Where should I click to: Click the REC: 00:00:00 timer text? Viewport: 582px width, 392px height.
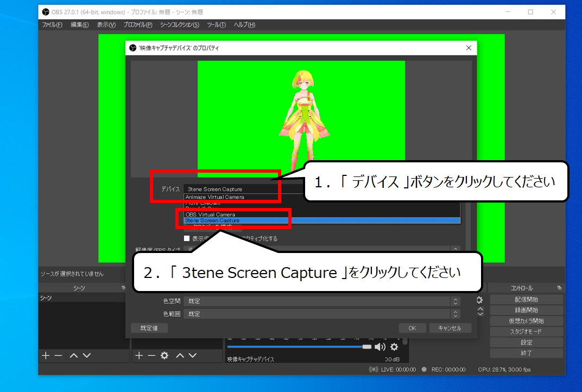coord(448,369)
